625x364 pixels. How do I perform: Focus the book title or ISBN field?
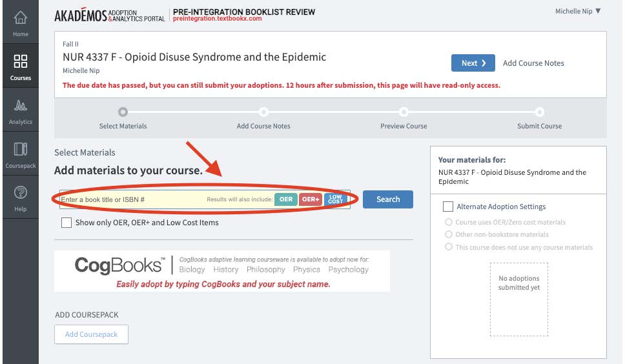(129, 199)
